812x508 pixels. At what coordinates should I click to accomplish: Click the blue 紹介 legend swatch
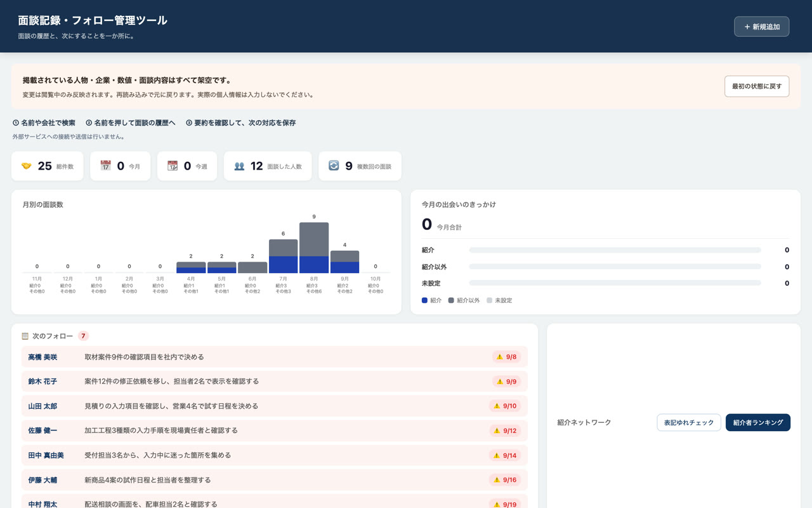[x=424, y=300]
